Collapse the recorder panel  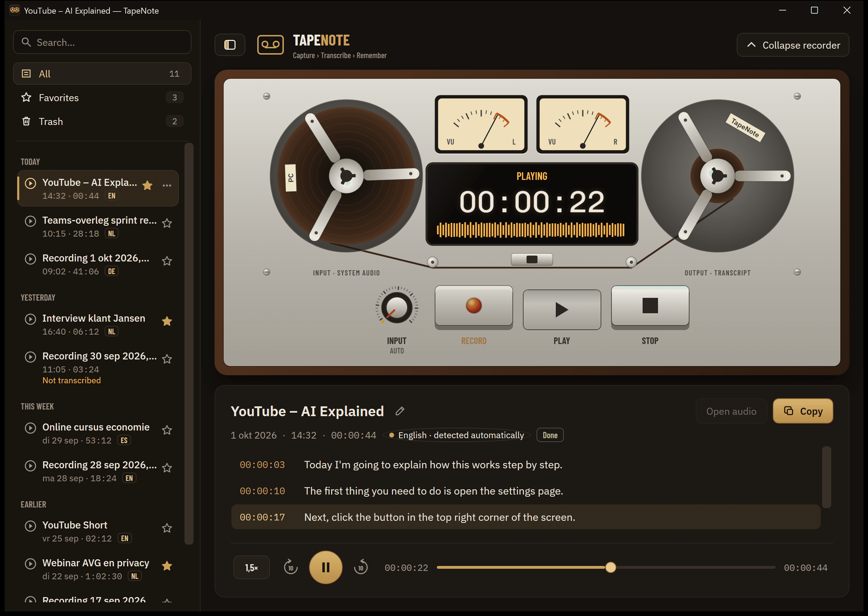point(792,45)
